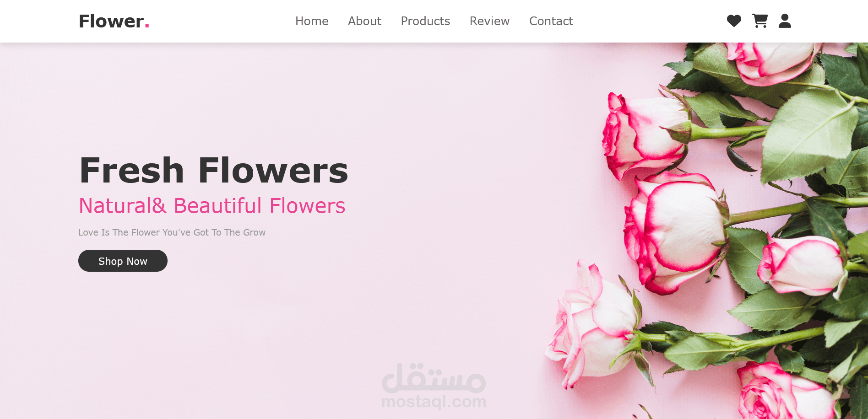The image size is (868, 419).
Task: Open the favorites heart icon
Action: pyautogui.click(x=734, y=21)
